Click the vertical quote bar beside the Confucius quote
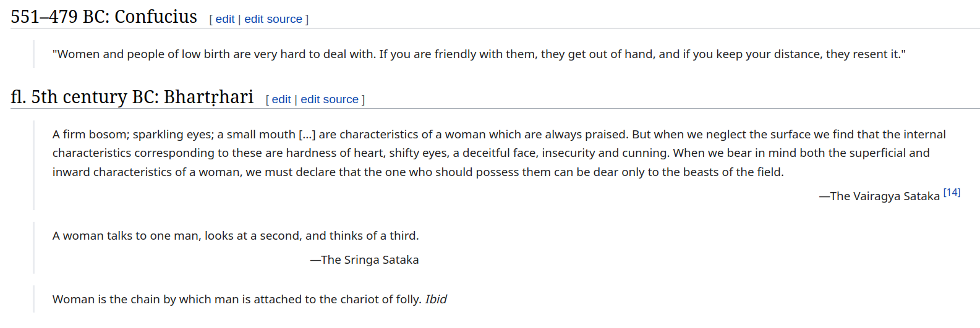The height and width of the screenshot is (328, 980). pos(33,54)
